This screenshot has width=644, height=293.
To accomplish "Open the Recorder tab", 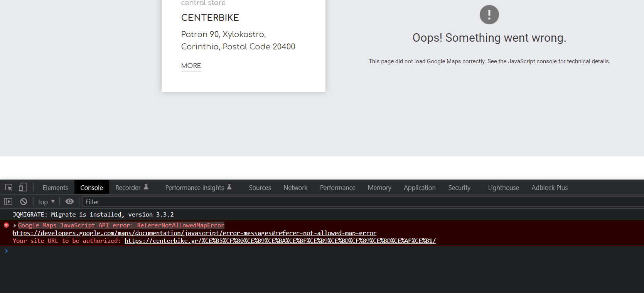I will click(131, 188).
